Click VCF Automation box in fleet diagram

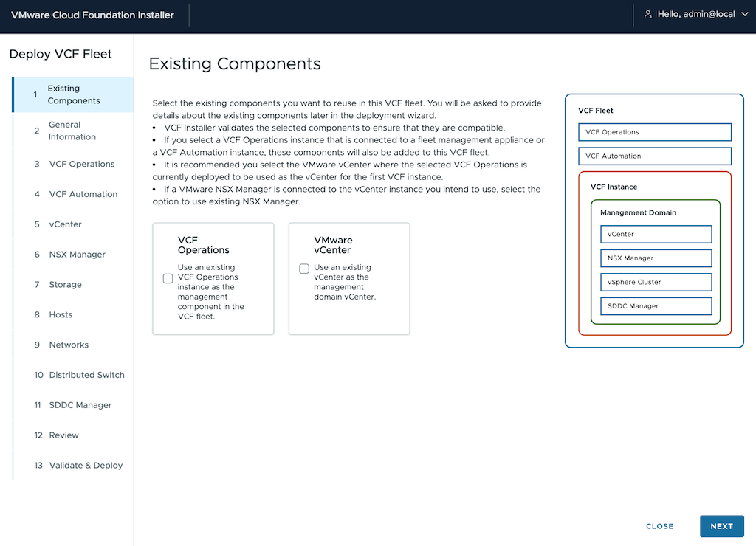coord(655,156)
